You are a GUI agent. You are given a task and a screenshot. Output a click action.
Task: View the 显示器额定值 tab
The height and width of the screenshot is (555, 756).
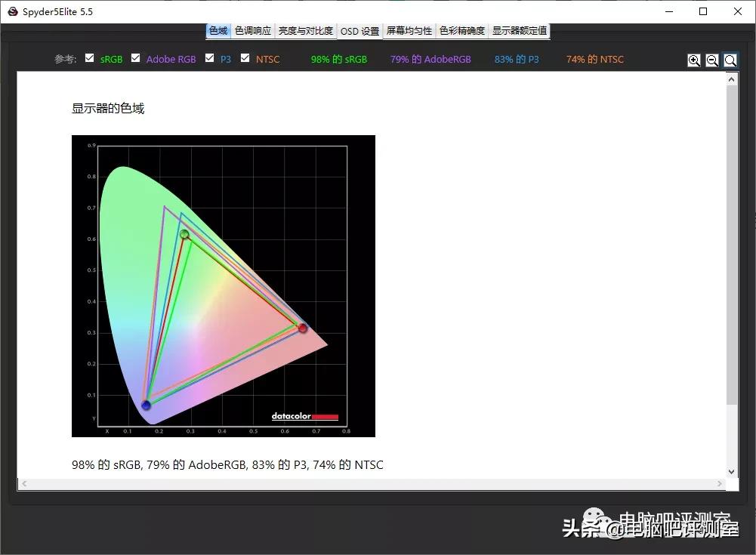[520, 30]
